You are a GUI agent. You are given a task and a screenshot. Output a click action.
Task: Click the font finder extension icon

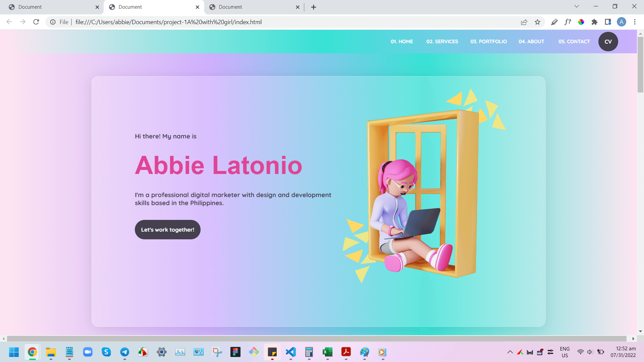tap(568, 22)
